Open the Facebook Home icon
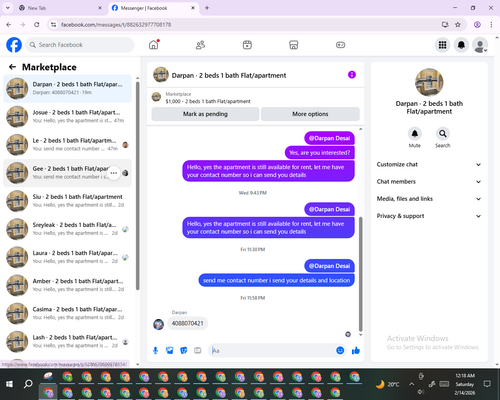 (x=154, y=45)
